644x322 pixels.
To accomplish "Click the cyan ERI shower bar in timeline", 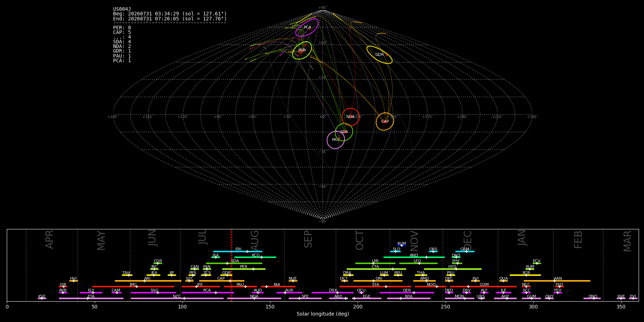I will click(238, 252).
